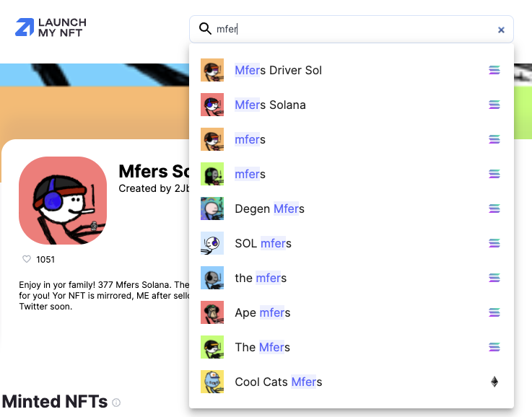Click Mfers Solana red thumbnail in results

click(212, 105)
